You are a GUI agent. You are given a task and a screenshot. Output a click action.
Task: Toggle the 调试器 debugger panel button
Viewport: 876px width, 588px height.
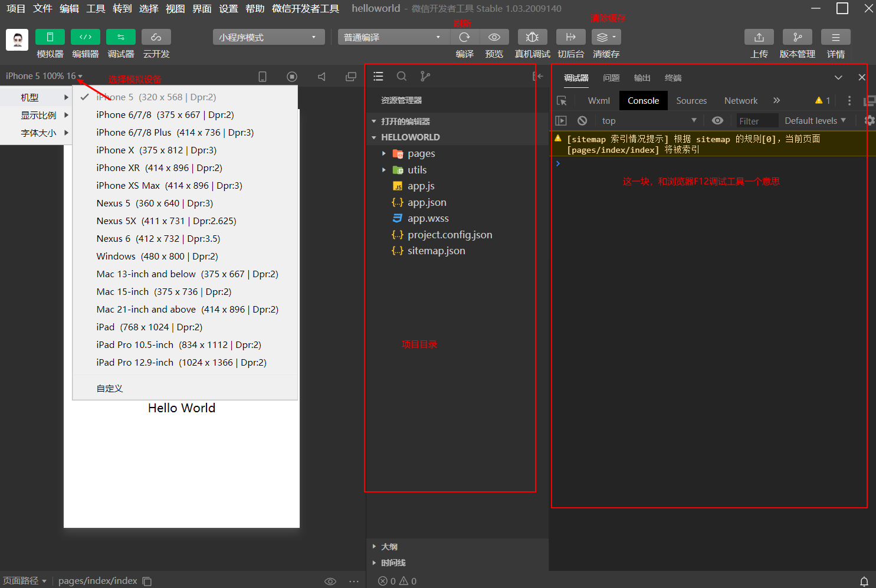121,37
